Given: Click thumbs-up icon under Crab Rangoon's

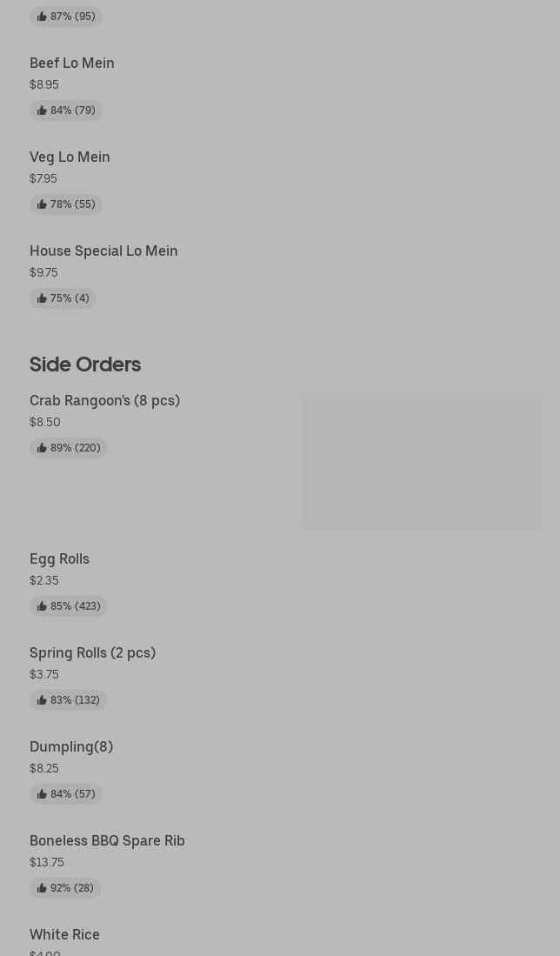Looking at the screenshot, I should 42,448.
